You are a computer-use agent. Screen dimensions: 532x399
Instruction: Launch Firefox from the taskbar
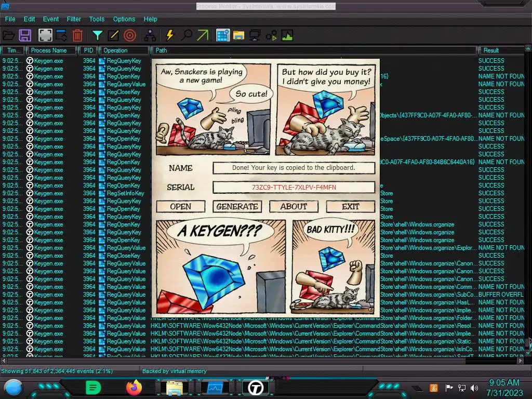click(x=134, y=388)
